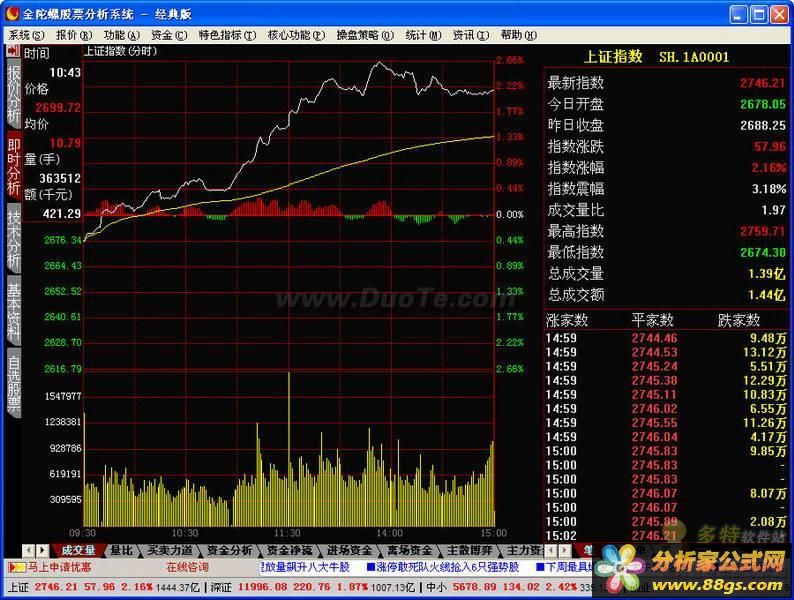Viewport: 794px width, 600px height.
Task: Open the 资金(C) menu
Action: pos(169,35)
